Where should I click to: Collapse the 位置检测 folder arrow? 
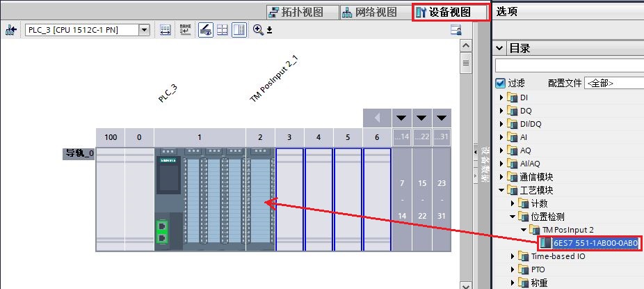[513, 217]
